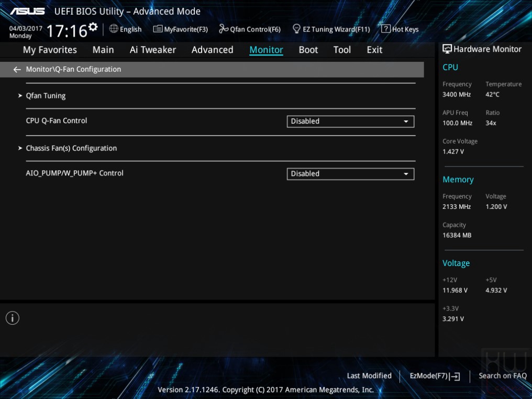The image size is (532, 399).
Task: Click the info icon in the help pane
Action: [13, 318]
